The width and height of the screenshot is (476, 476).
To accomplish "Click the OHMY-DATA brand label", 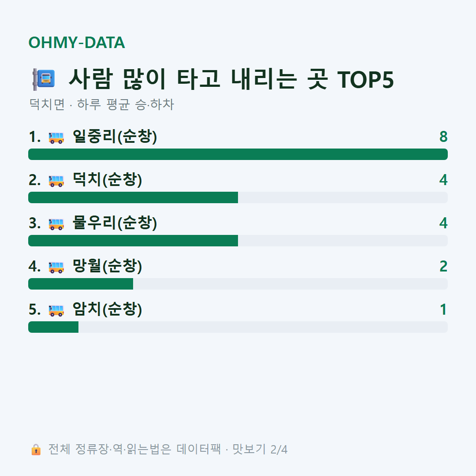I will (x=77, y=42).
